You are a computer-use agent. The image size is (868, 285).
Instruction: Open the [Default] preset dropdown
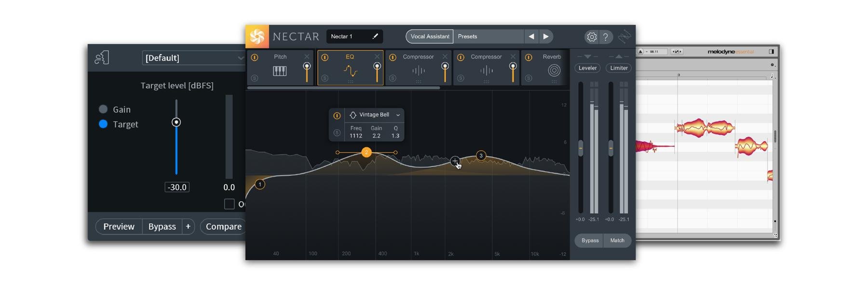point(193,58)
